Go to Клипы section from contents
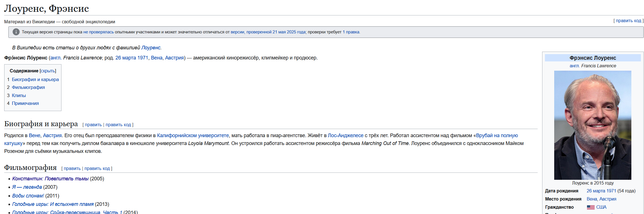Screen dimensions: 644x214 19,95
